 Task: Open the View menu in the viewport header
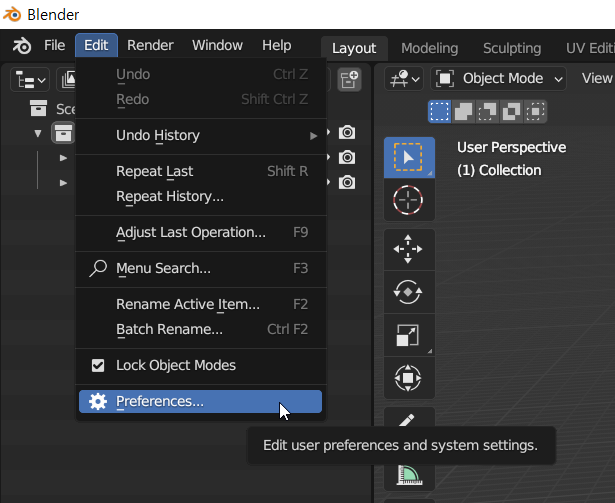(x=597, y=78)
